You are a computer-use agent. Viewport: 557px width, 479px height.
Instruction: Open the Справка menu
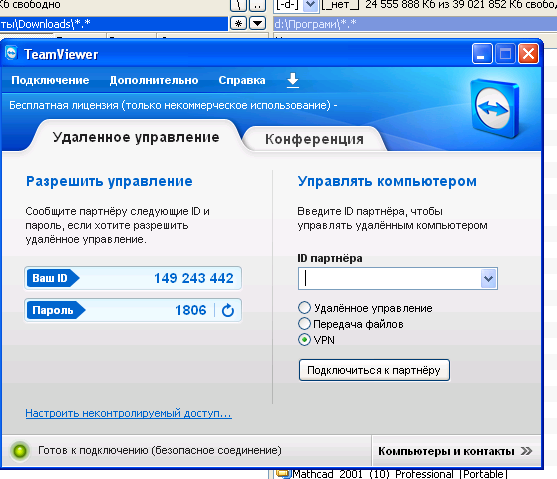(242, 80)
